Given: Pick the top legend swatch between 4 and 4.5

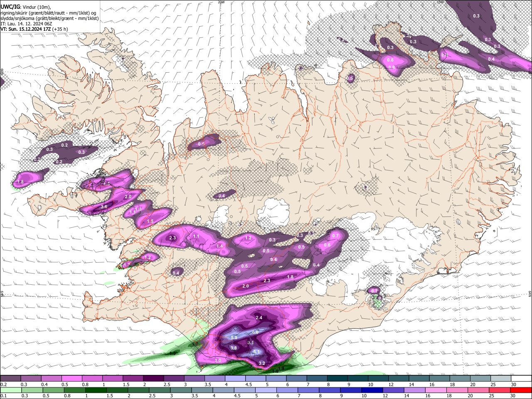Looking at the screenshot, I should click(235, 378).
